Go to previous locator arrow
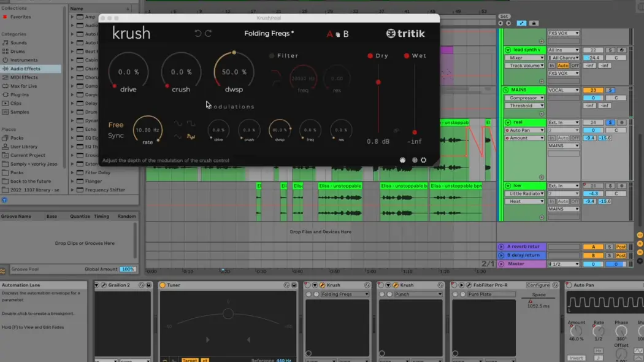Image resolution: width=644 pixels, height=362 pixels. coord(500,23)
